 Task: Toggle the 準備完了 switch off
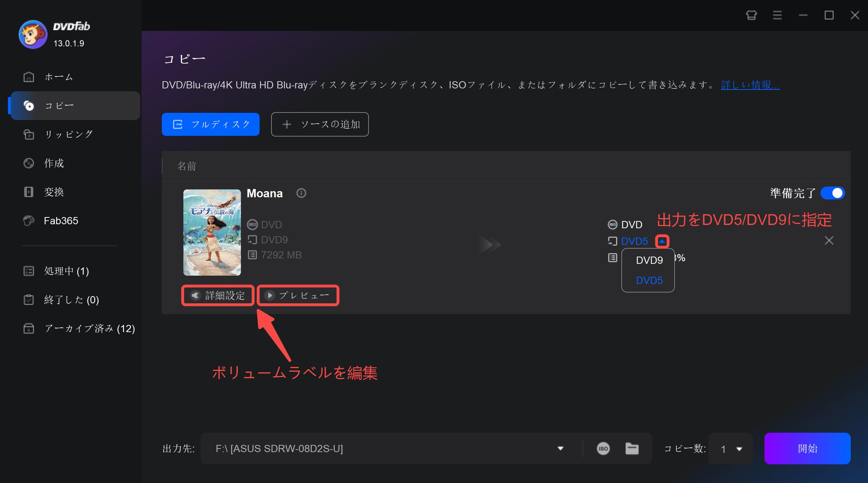(833, 193)
